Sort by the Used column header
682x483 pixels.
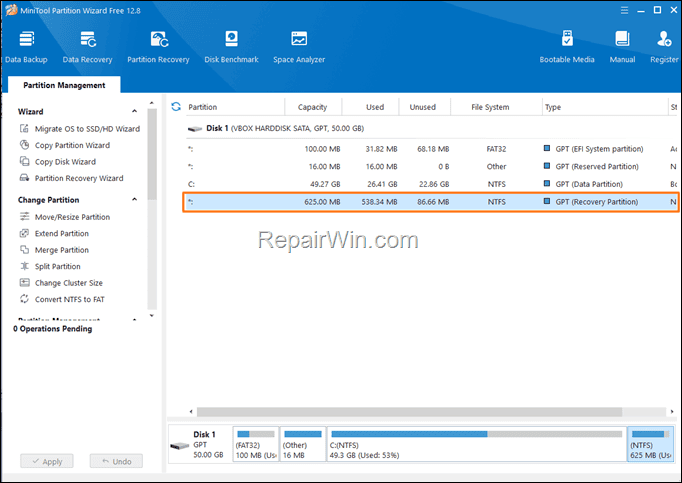point(371,107)
